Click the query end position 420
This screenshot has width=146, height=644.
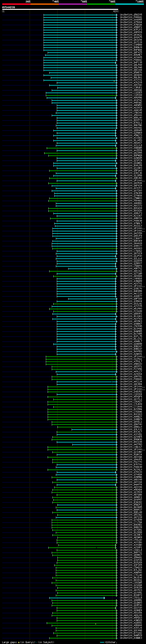coord(115,11)
